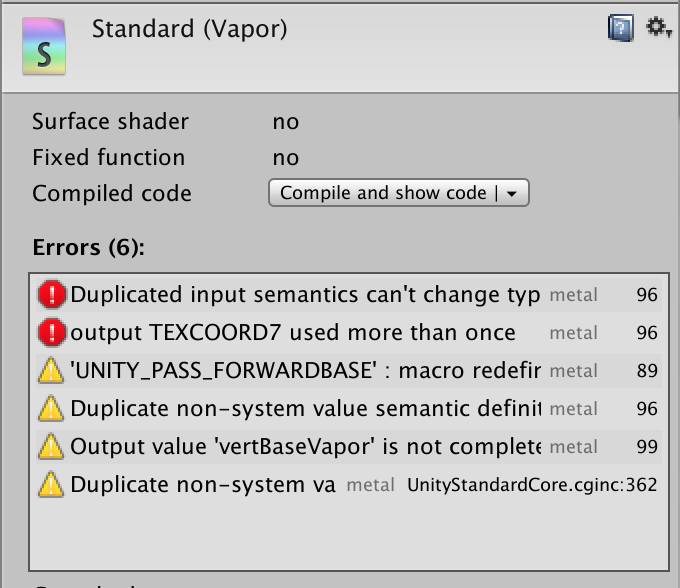Viewport: 680px width, 588px height.
Task: Open the shader help documentation icon
Action: click(620, 28)
